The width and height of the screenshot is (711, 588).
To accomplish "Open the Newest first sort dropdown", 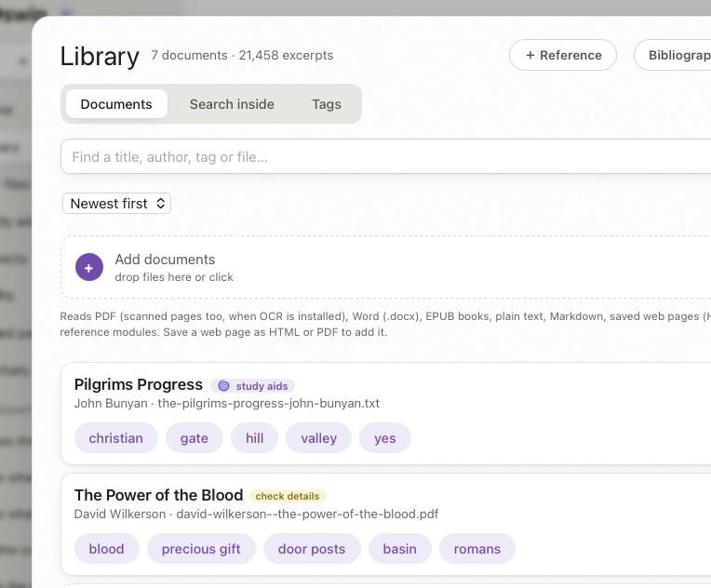I will [116, 203].
